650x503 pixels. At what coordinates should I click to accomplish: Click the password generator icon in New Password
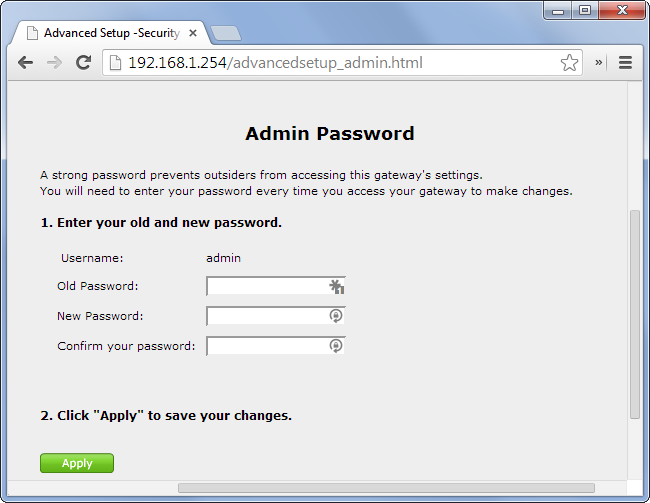coord(337,316)
